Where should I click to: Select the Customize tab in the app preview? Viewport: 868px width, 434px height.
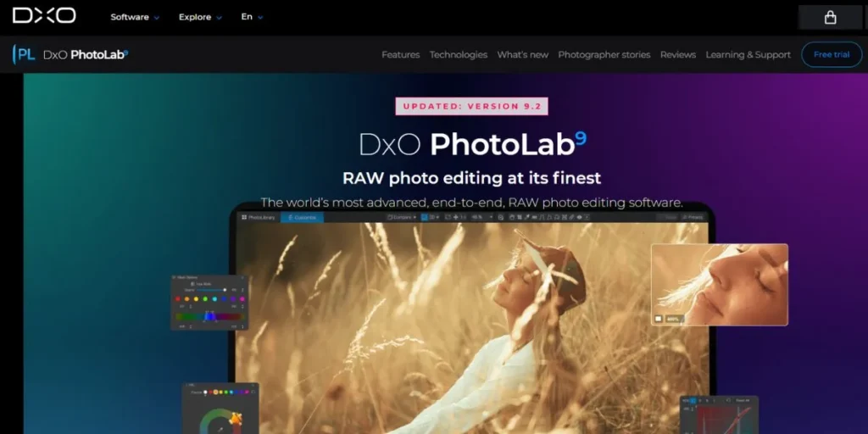pyautogui.click(x=303, y=218)
